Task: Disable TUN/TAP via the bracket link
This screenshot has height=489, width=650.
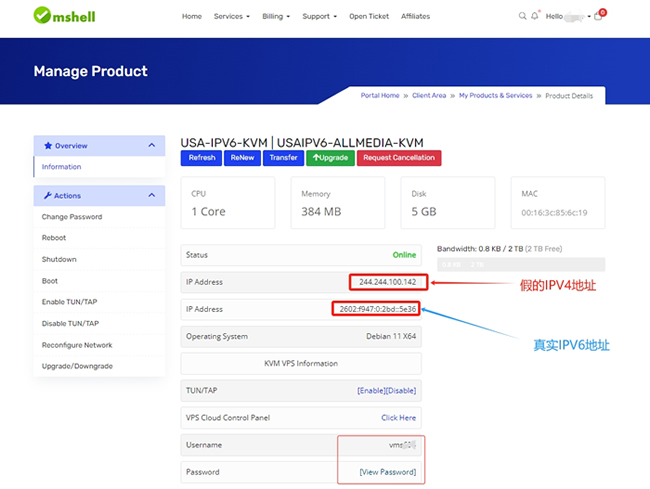Action: (401, 390)
